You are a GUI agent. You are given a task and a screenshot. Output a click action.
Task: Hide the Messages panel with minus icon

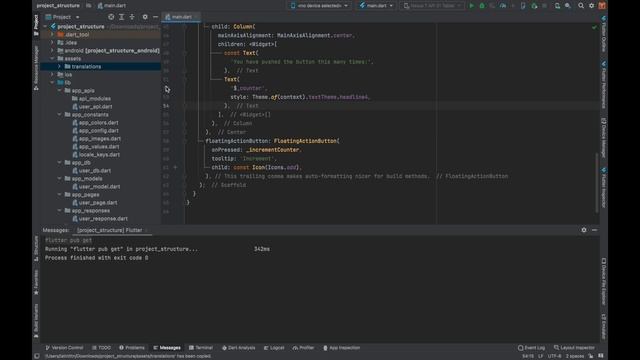[x=594, y=230]
